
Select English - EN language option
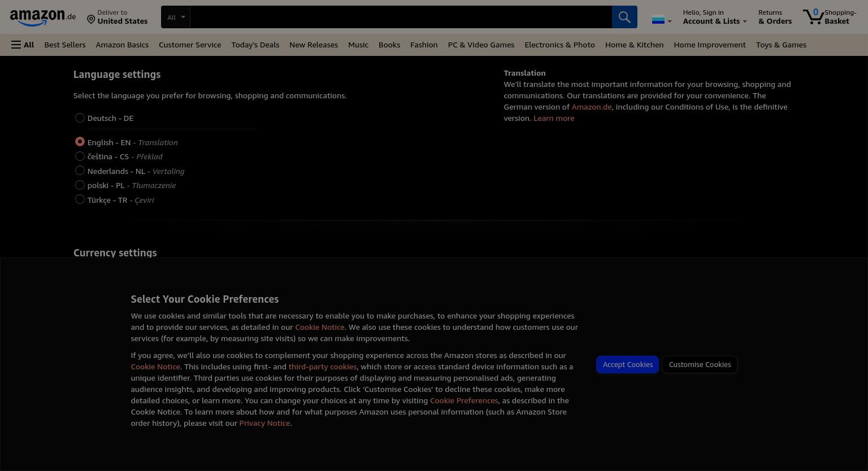point(80,141)
